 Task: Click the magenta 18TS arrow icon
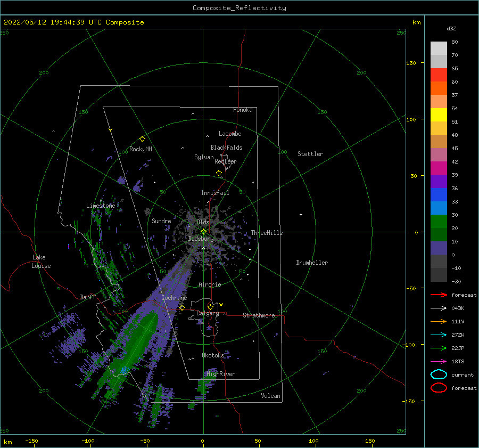(439, 362)
